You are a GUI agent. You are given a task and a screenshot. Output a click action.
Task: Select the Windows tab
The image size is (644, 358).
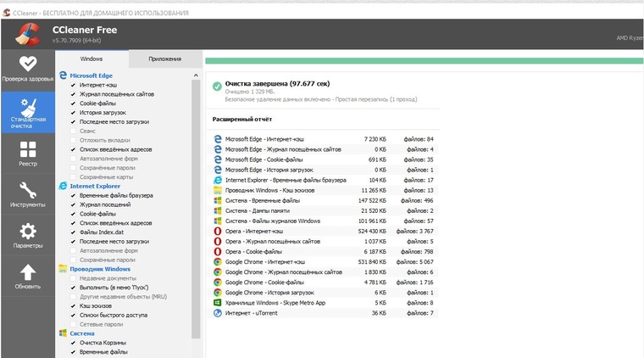tap(92, 59)
